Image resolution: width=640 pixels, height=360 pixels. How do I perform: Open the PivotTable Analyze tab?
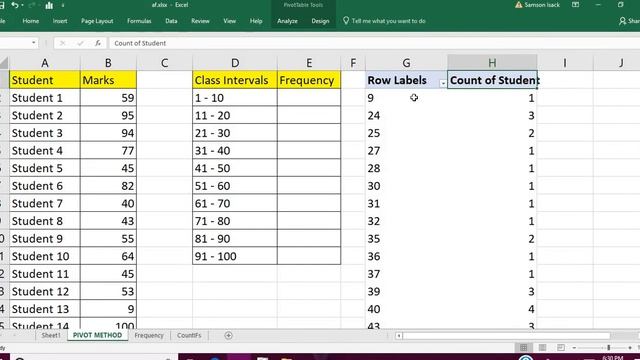[x=287, y=21]
